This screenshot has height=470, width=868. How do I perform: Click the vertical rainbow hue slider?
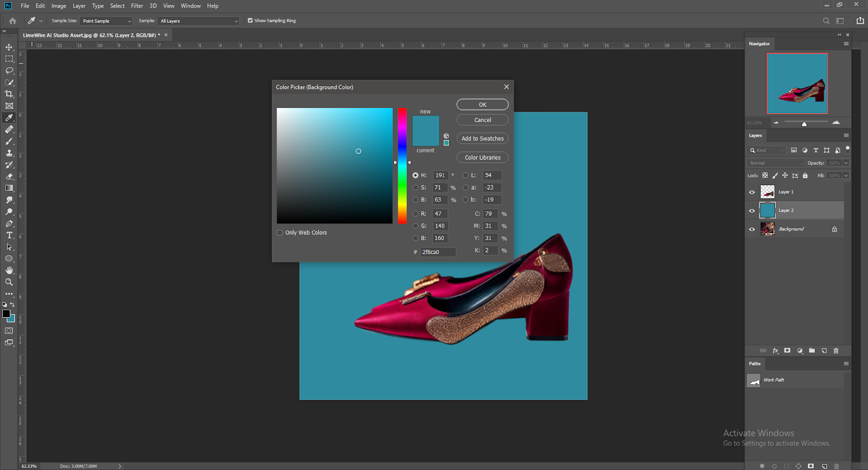coord(402,165)
